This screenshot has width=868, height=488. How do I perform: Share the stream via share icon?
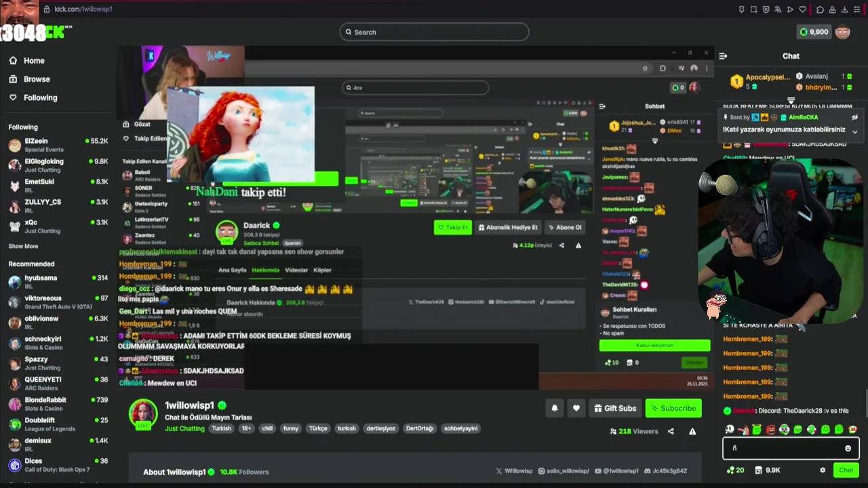coord(671,431)
